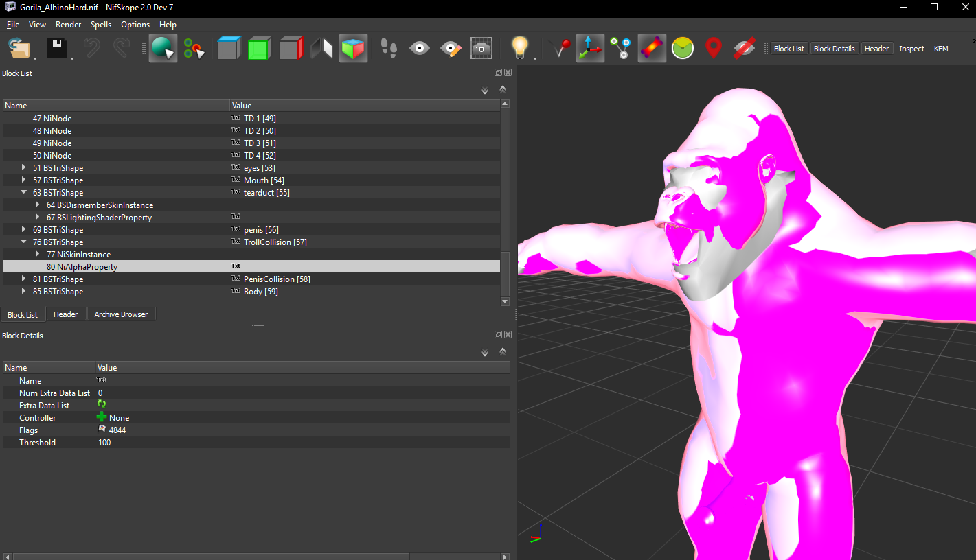Float the Block List panel
Screen dimensions: 976x560
tap(499, 73)
